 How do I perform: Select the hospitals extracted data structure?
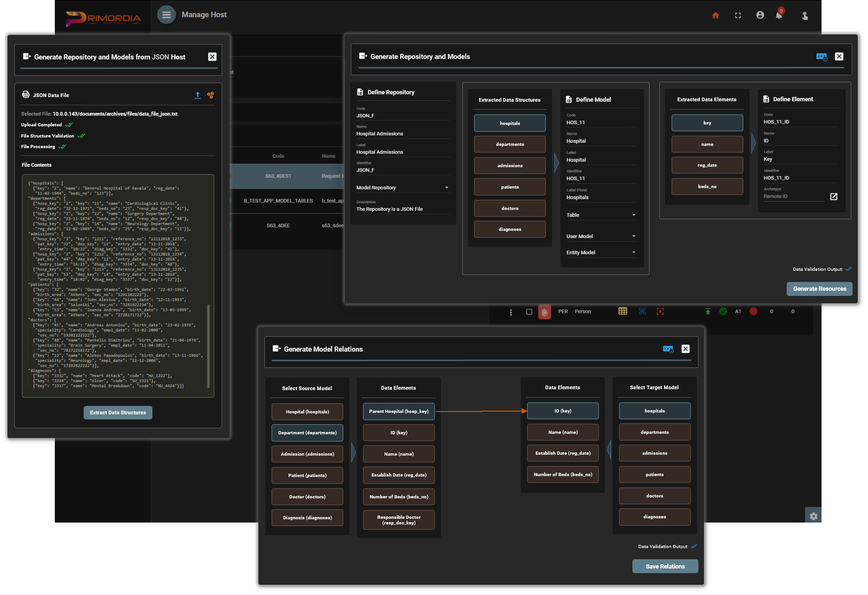[x=510, y=123]
